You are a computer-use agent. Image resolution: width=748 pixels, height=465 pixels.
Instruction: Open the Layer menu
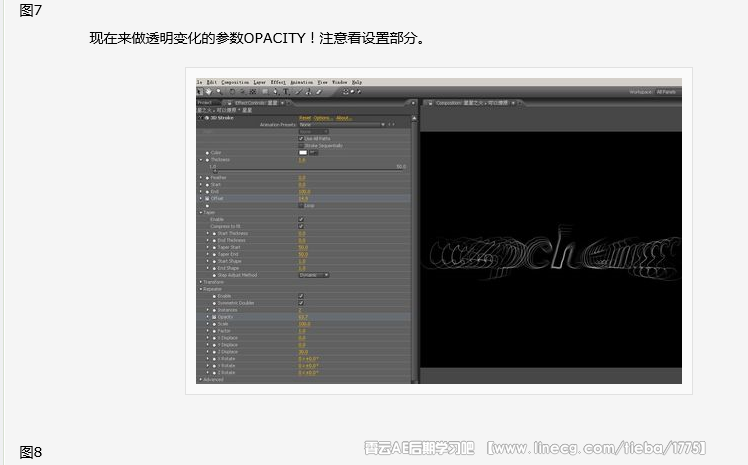click(x=260, y=82)
